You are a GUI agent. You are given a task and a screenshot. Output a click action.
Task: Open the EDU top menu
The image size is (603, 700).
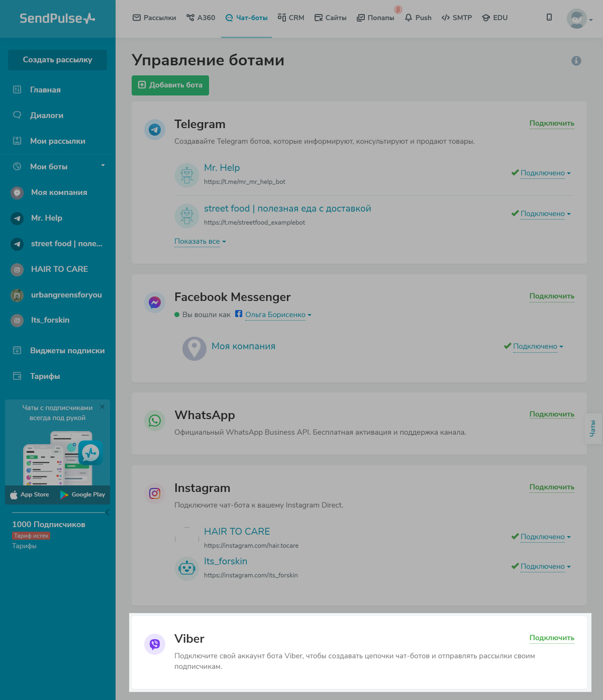pos(494,18)
